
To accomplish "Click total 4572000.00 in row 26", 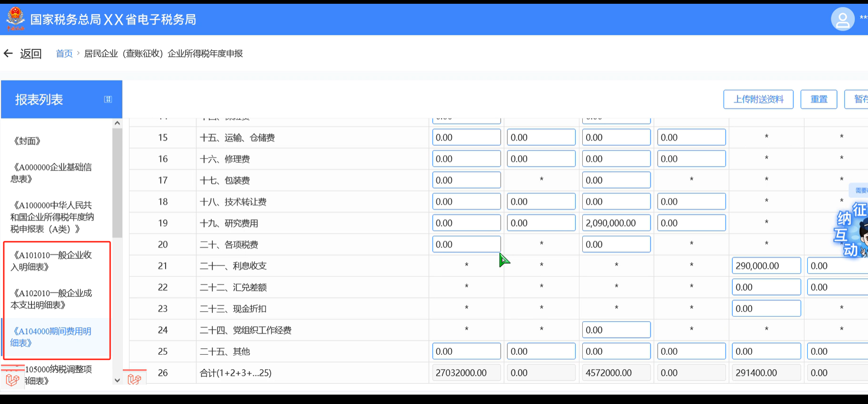I will (x=616, y=373).
